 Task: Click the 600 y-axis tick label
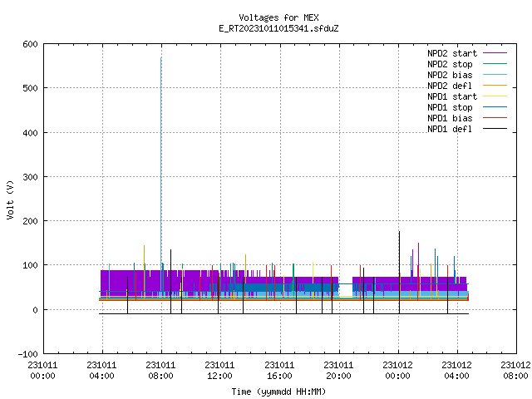pyautogui.click(x=31, y=44)
